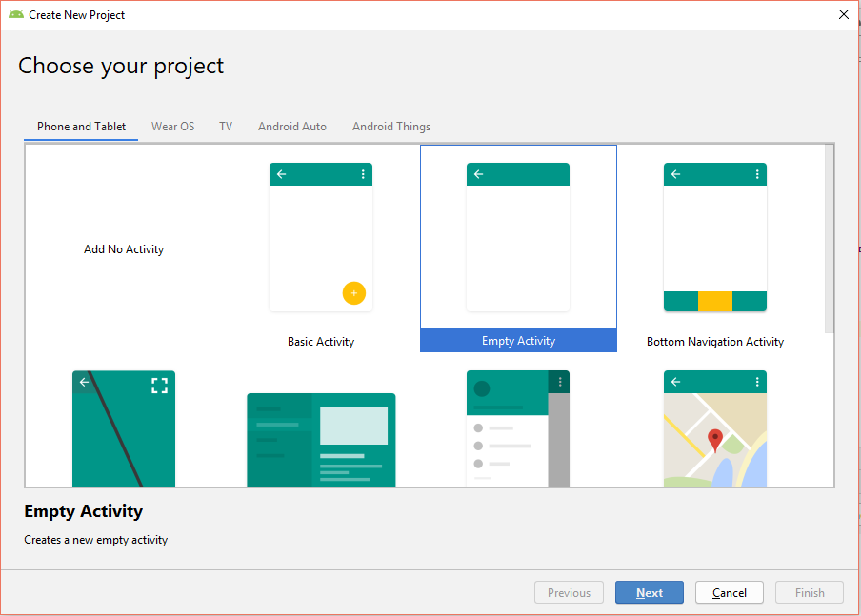The height and width of the screenshot is (616, 861).
Task: Switch to the Android Auto tab
Action: click(x=292, y=127)
